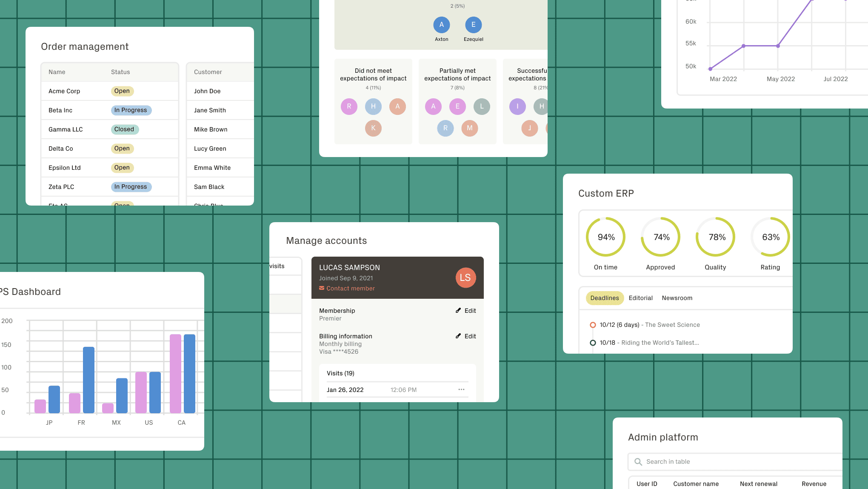Click the In Progress status for Beta Inc
868x489 pixels.
[x=131, y=110]
